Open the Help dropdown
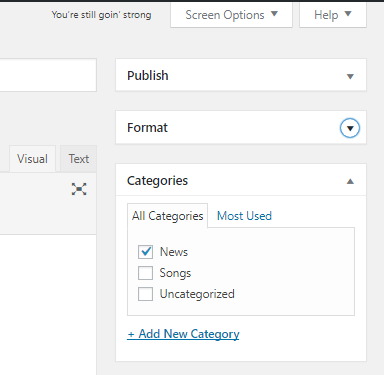This screenshot has height=375, width=384. click(x=333, y=15)
